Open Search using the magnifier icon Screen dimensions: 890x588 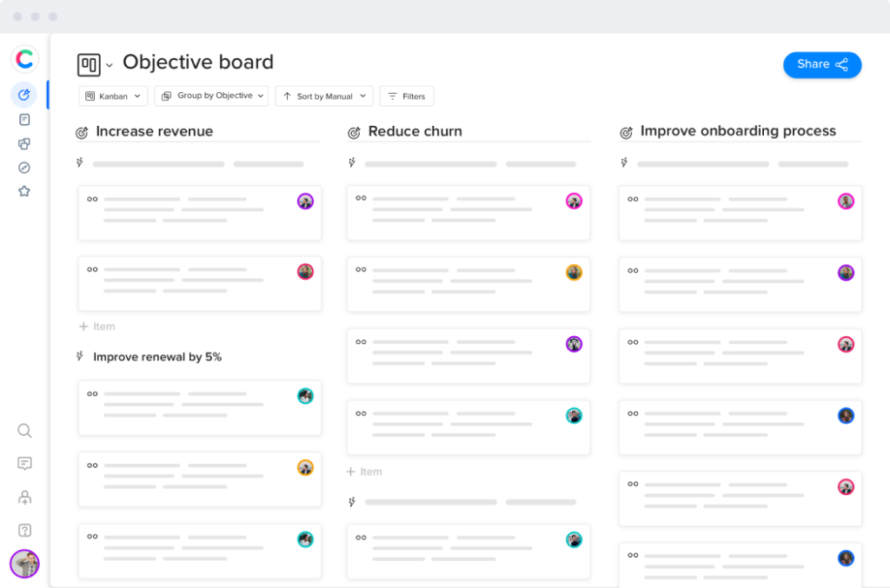click(x=24, y=430)
